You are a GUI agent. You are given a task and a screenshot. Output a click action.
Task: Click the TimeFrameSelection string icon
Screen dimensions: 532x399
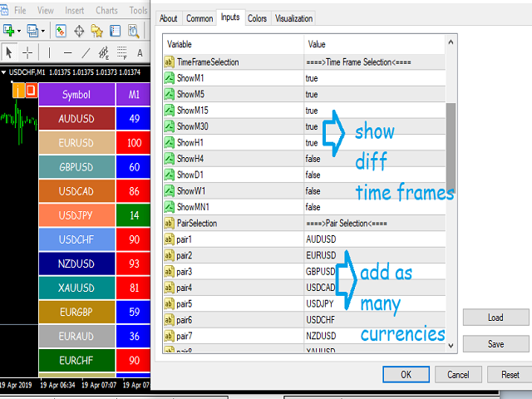[x=169, y=62]
